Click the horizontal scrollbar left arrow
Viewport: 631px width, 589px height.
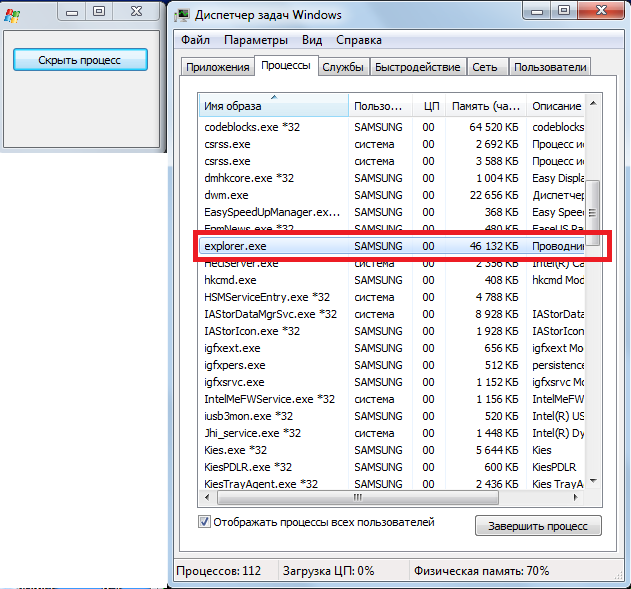[205, 497]
